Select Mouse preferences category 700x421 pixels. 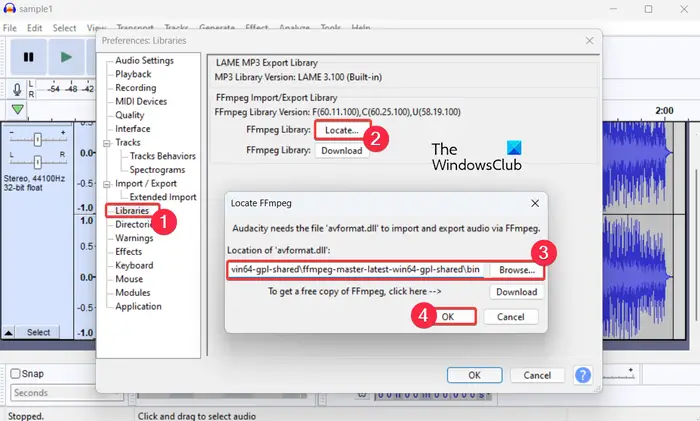129,279
